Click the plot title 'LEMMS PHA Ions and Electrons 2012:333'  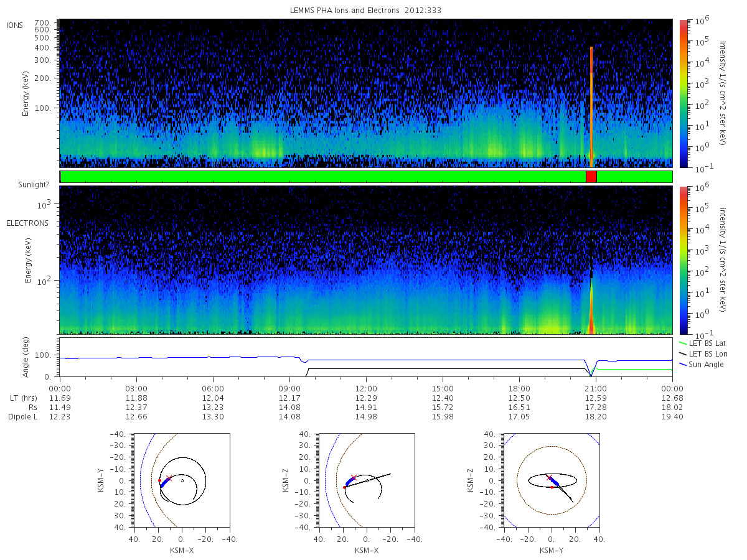(x=366, y=11)
